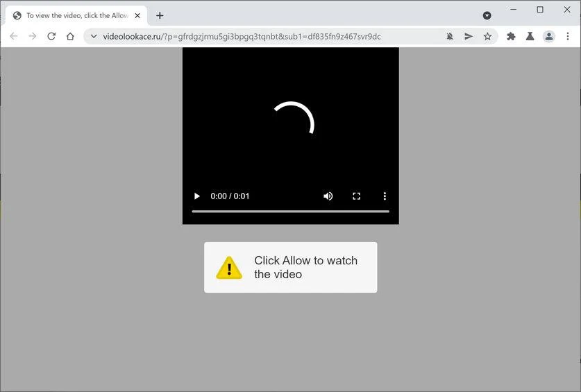This screenshot has height=392, width=581.
Task: Open a new tab with plus button
Action: [x=160, y=15]
